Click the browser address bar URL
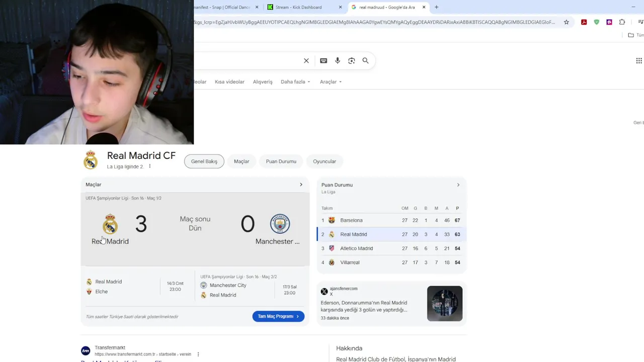This screenshot has width=644, height=362. [x=375, y=22]
